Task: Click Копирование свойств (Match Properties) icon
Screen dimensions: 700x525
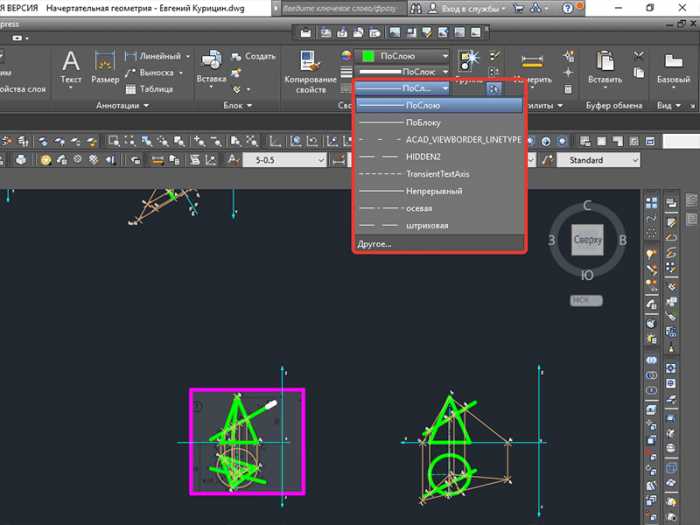Action: (311, 62)
